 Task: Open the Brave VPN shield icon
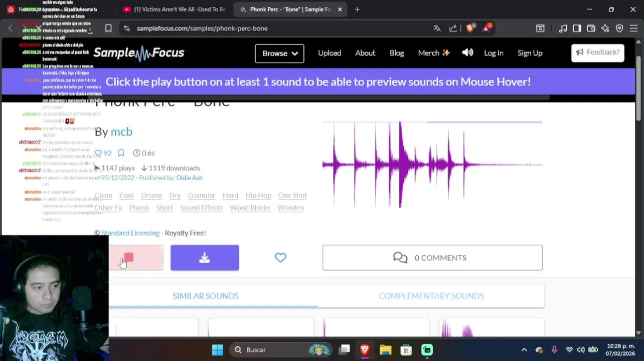click(619, 29)
